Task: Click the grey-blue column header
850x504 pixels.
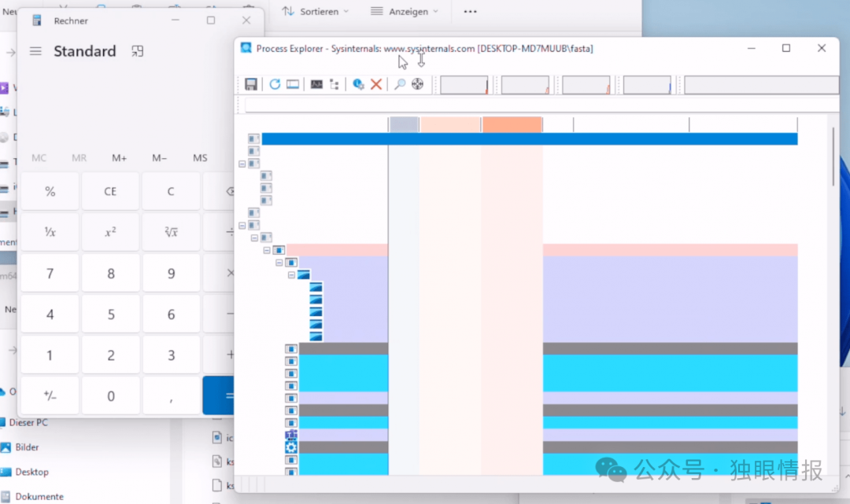Action: 404,124
